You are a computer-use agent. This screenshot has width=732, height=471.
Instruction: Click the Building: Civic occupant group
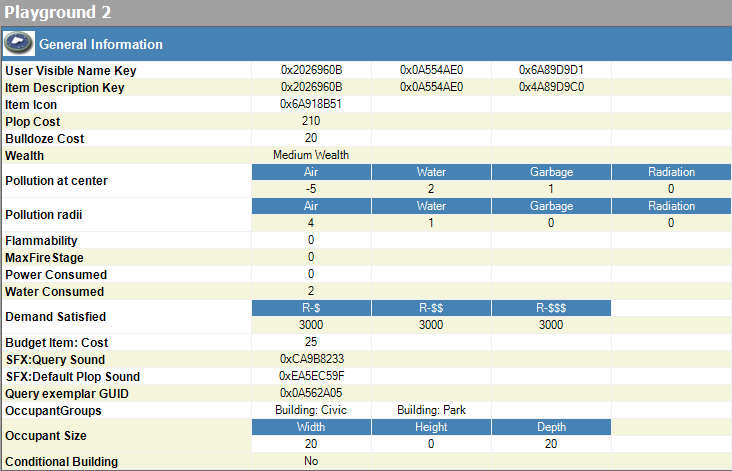click(x=311, y=410)
